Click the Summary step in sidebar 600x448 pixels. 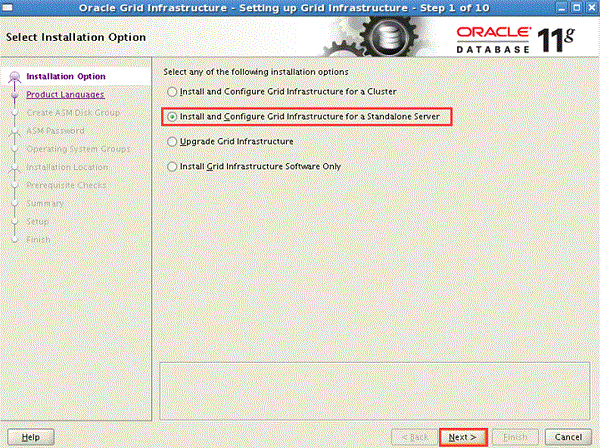[x=45, y=204]
